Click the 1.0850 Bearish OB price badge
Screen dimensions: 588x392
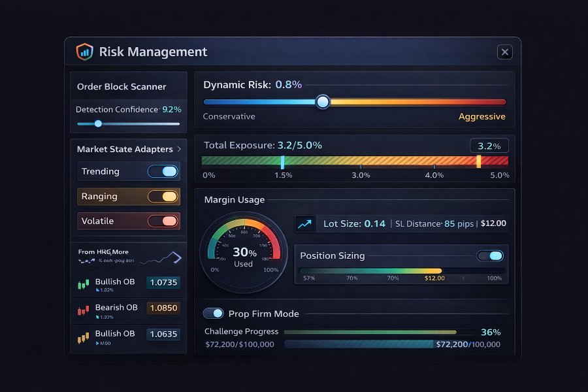[163, 308]
